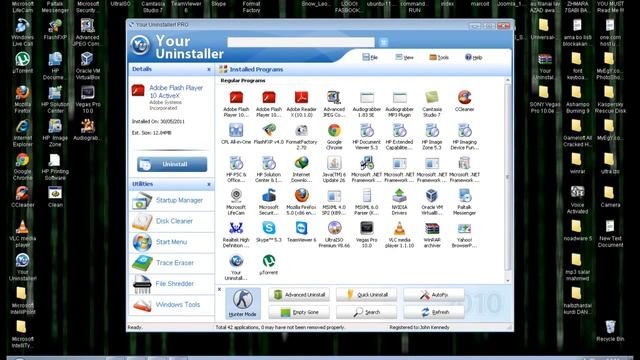Open Mozilla Firefox desktop shortcut
This screenshot has width=640, height=360.
point(22,100)
